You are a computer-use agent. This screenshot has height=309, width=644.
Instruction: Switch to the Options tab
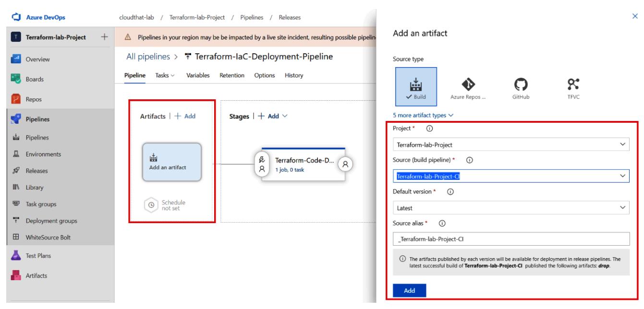pyautogui.click(x=265, y=75)
